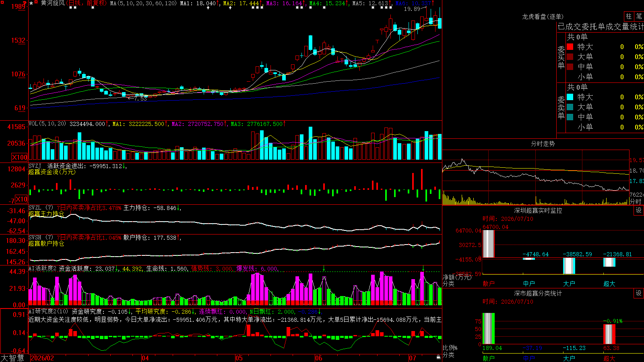The width and height of the screenshot is (644, 362).
Task: Click the 189.04 ratio value
Action: [x=492, y=348]
